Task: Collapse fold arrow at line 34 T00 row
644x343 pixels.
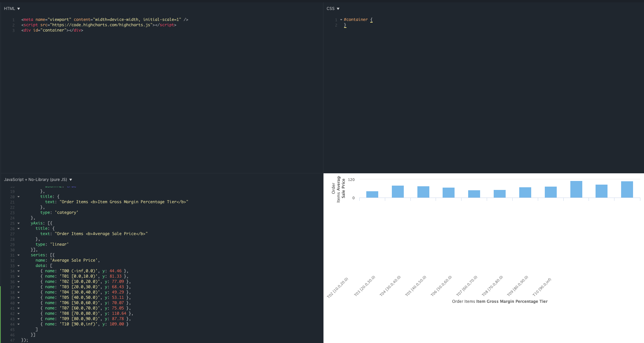Action: coord(19,271)
